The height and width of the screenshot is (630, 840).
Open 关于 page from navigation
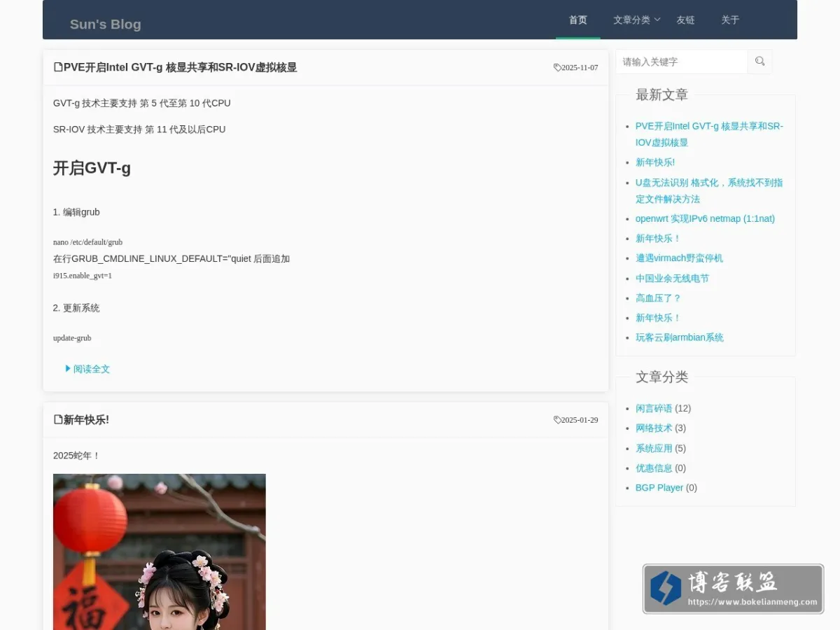pos(730,20)
